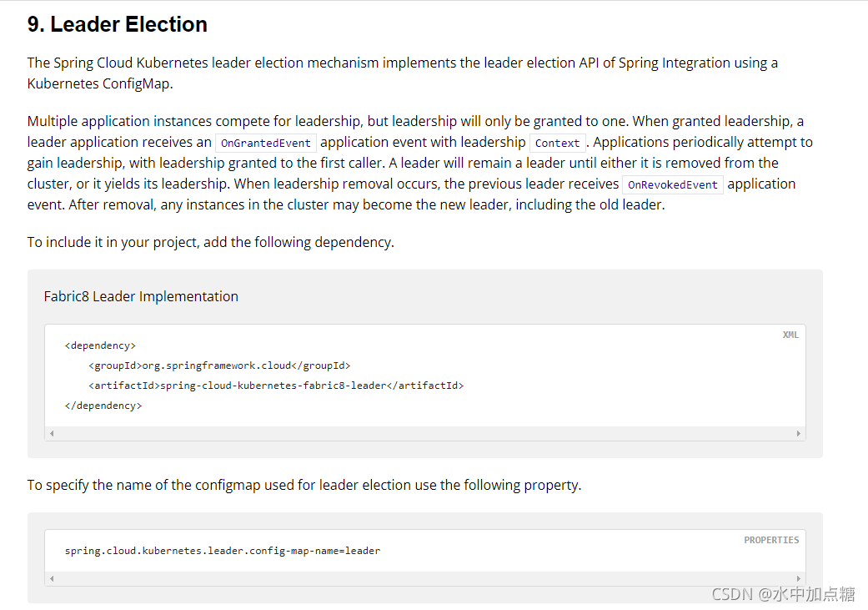Click the 'To include it in your project' paragraph
The height and width of the screenshot is (610, 868).
210,242
